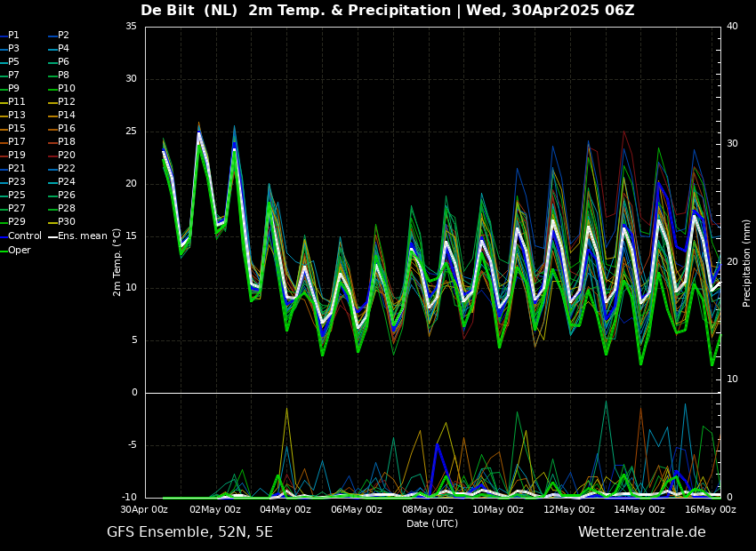The height and width of the screenshot is (551, 756).
Task: Click the GFS Ensemble, 52N, 5E caption
Action: click(x=189, y=532)
